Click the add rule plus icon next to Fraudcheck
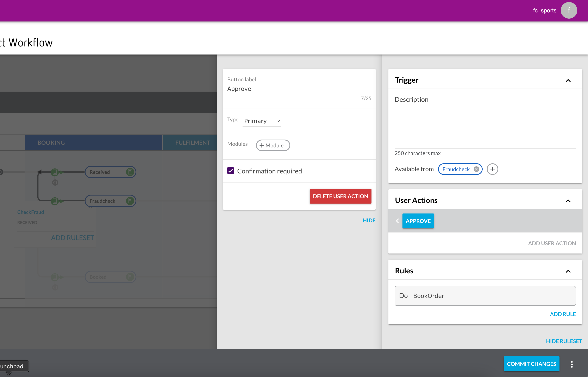Screen dimensions: 588x377 (492, 169)
